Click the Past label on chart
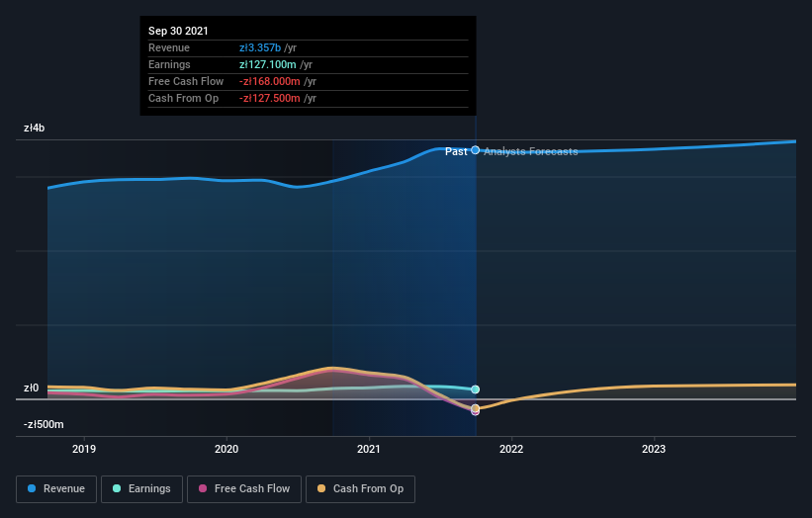 click(x=456, y=151)
